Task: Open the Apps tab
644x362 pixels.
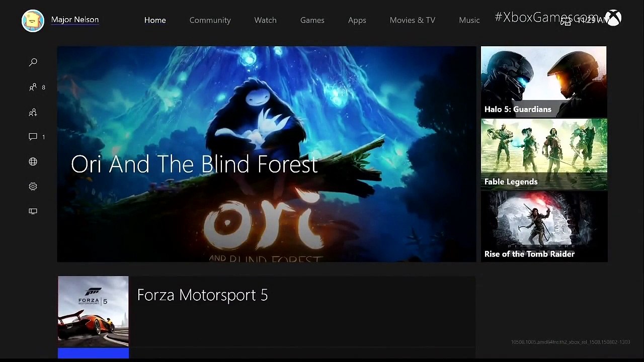Action: [x=357, y=20]
